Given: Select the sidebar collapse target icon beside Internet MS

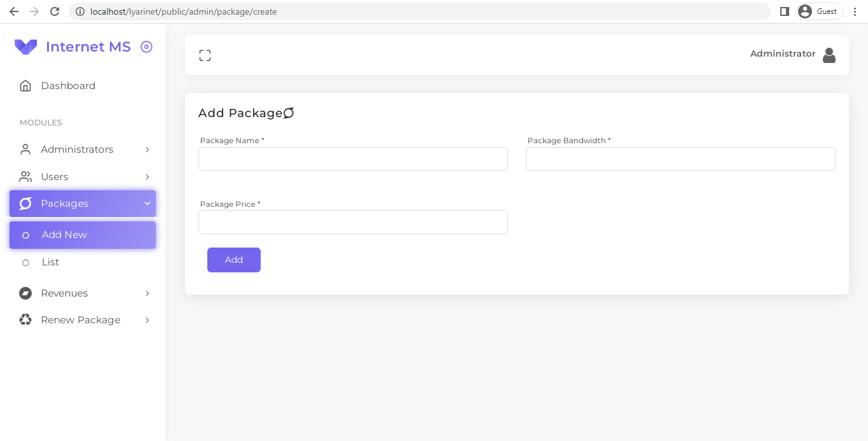Looking at the screenshot, I should [147, 46].
